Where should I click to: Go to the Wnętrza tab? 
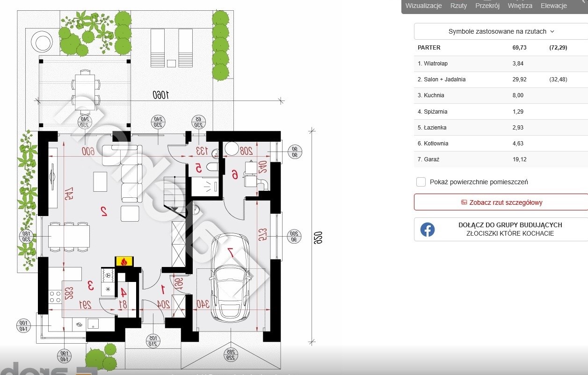[x=520, y=6]
